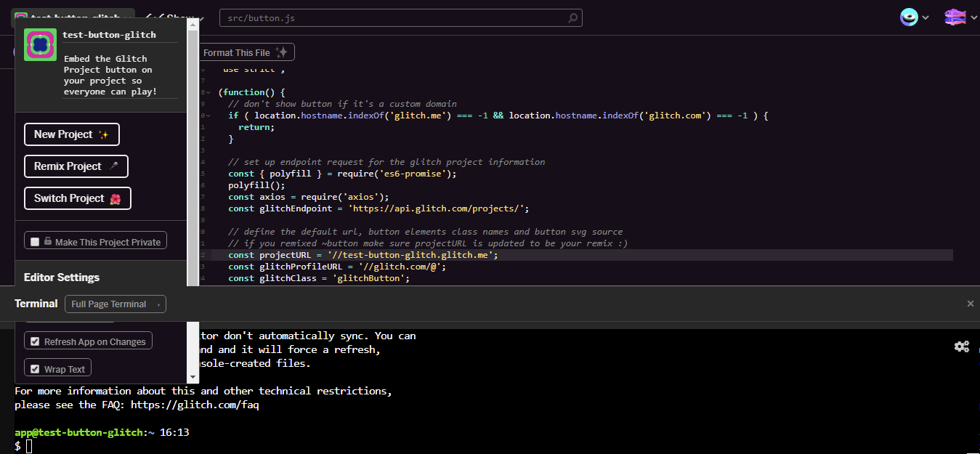Screen dimensions: 980x454
Task: Toggle the Wrap Text checkbox
Action: (35, 369)
